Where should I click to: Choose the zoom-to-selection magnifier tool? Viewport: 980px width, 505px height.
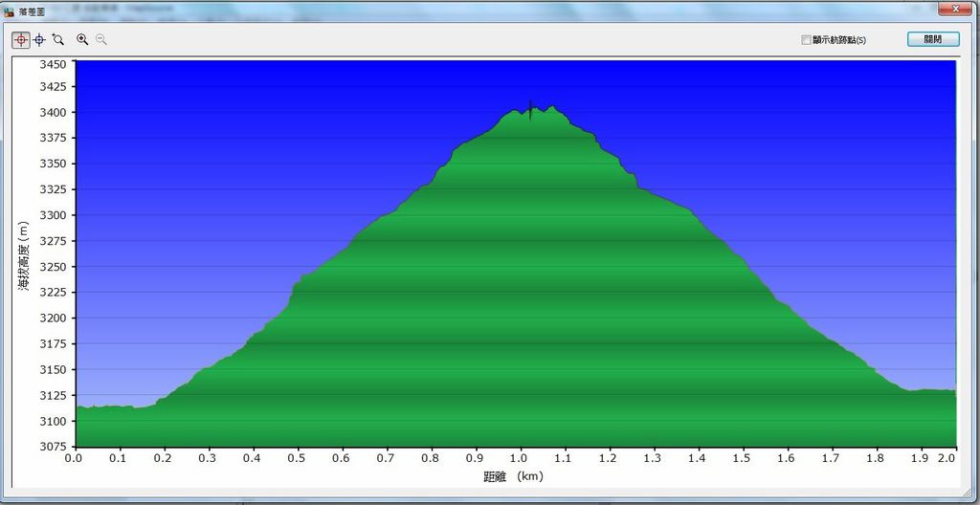pos(58,39)
